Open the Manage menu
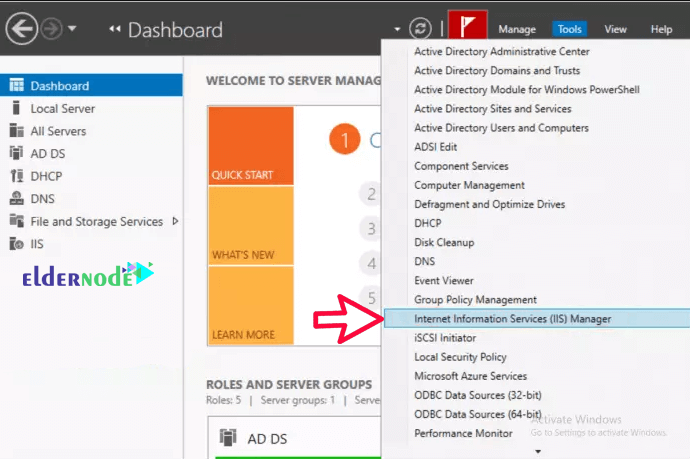This screenshot has height=459, width=690. click(x=517, y=29)
